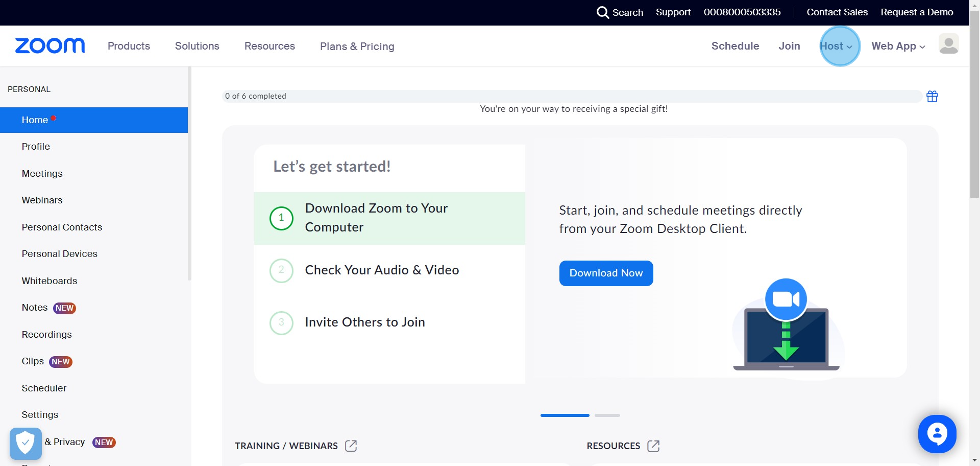The width and height of the screenshot is (980, 466).
Task: Go to Plans & Pricing
Action: [x=357, y=46]
